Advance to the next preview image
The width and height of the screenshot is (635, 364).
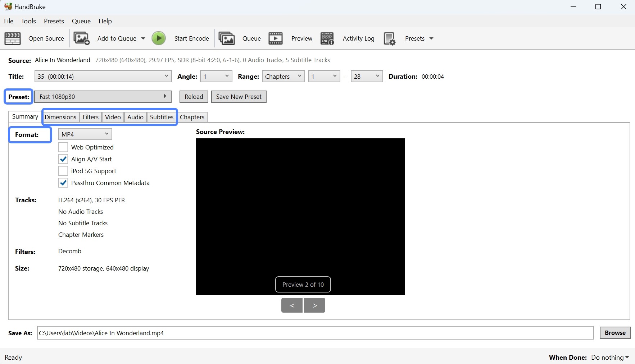(x=314, y=305)
